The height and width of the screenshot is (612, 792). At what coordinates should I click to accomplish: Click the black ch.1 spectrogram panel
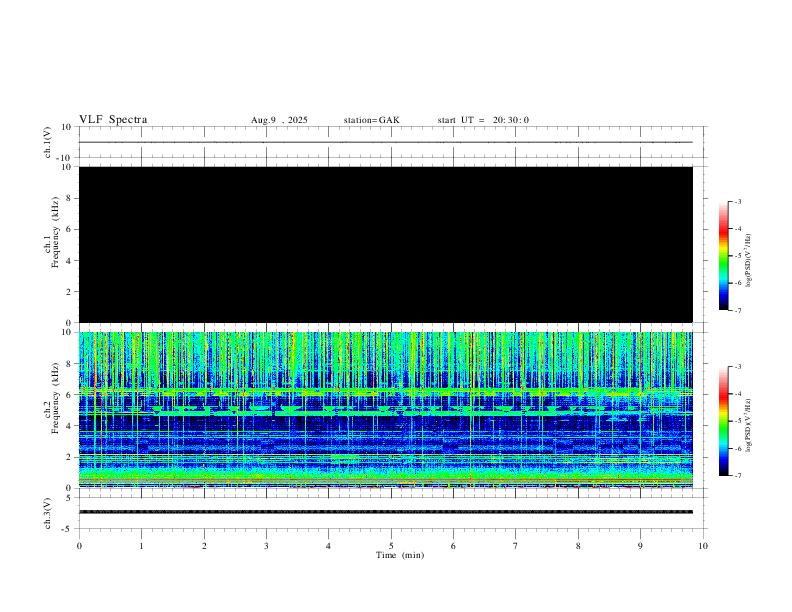click(x=385, y=244)
